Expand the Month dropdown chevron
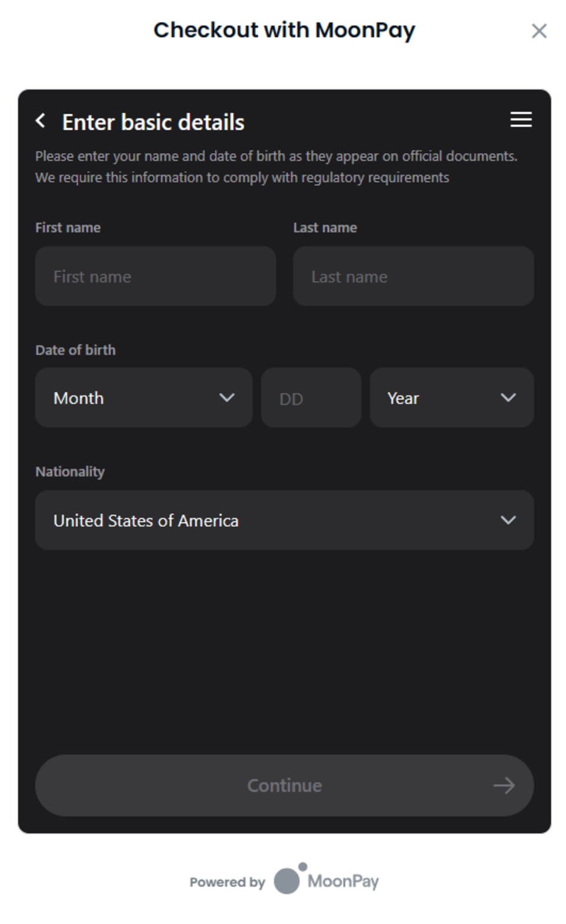The image size is (566, 924). [x=227, y=398]
